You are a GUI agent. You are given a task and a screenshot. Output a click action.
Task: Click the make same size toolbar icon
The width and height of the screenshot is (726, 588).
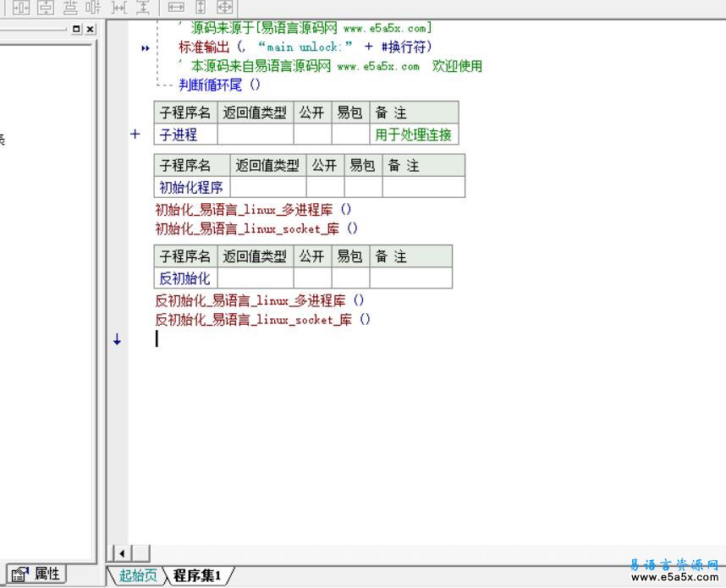[225, 7]
